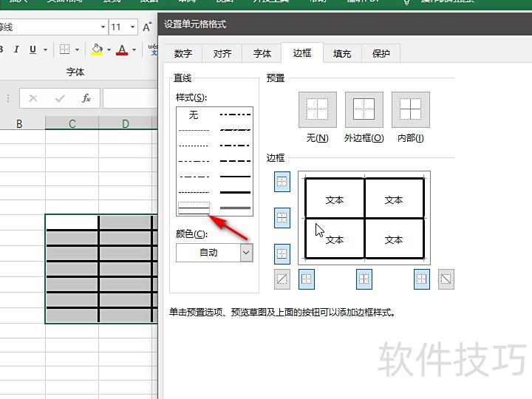
Task: Select the 无 (none) line style
Action: point(194,115)
